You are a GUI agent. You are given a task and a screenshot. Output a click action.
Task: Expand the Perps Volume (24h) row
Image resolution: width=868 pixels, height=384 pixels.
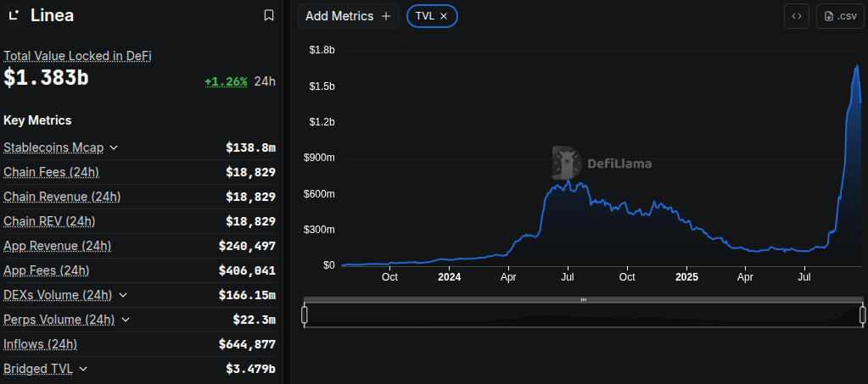tap(126, 320)
